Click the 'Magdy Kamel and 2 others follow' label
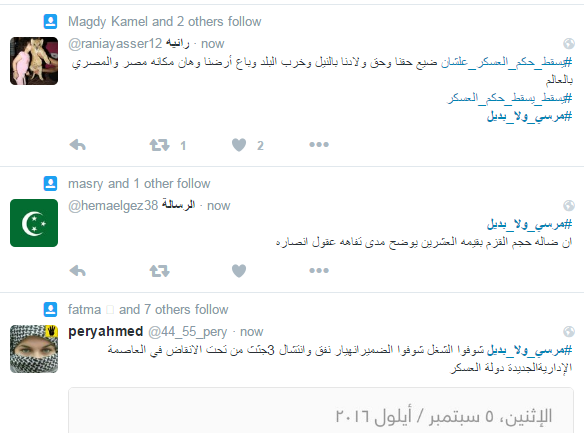 click(x=165, y=22)
